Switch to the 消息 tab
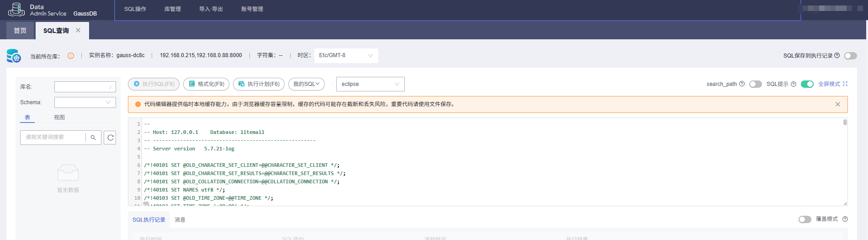 180,220
